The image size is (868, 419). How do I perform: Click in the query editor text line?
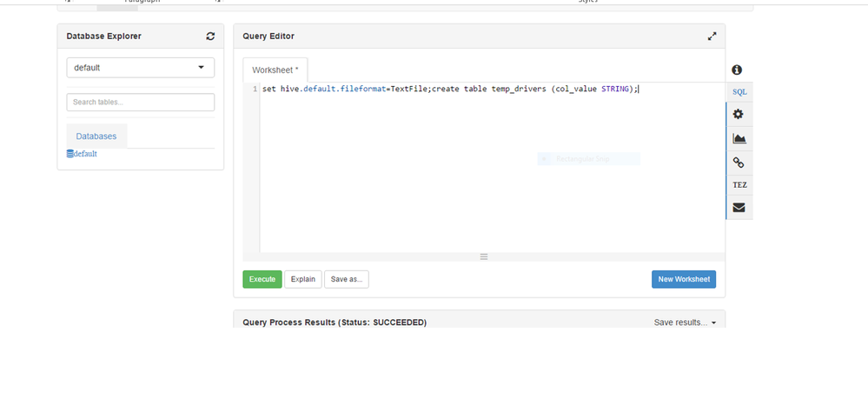[x=450, y=90]
